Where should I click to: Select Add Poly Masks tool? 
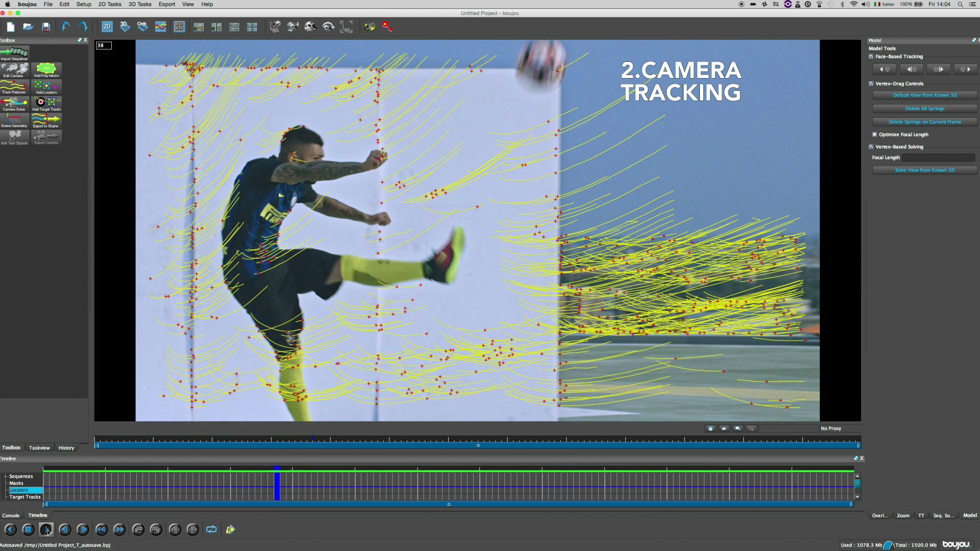(46, 70)
